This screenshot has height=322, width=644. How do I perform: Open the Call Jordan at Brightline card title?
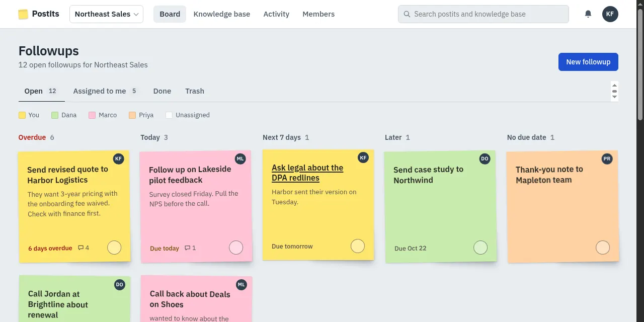pyautogui.click(x=58, y=304)
